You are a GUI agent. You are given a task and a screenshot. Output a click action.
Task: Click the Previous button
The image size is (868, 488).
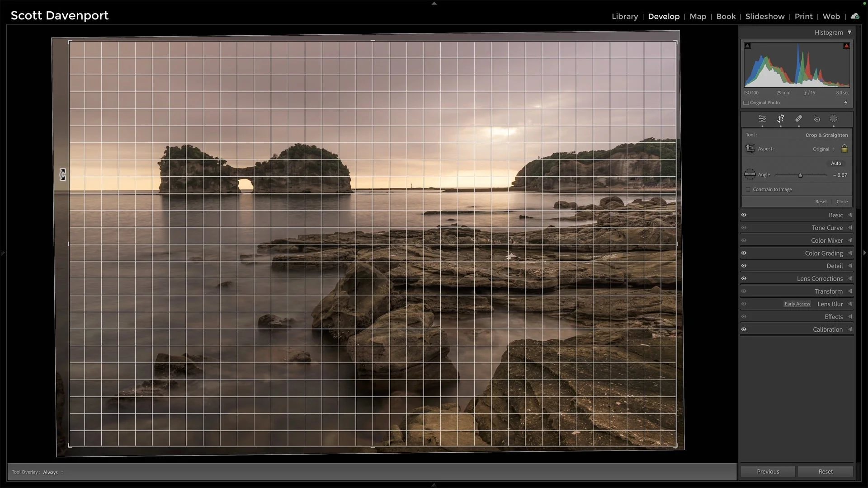767,471
